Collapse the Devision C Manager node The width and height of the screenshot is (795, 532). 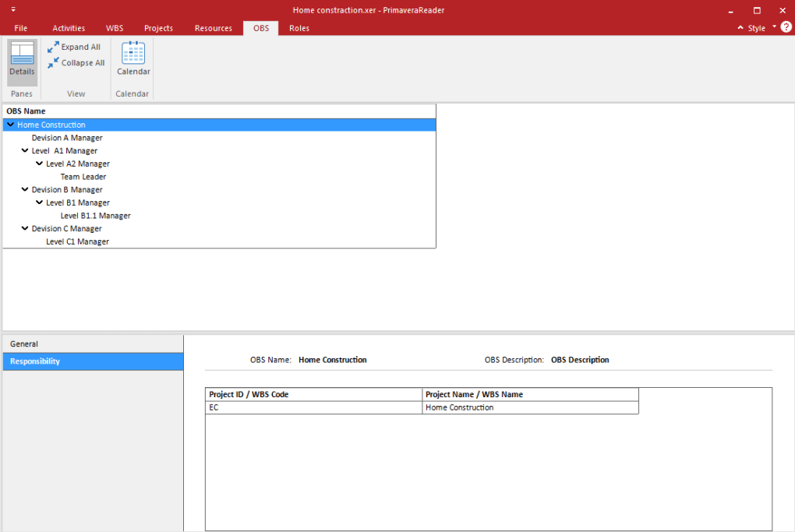[25, 228]
